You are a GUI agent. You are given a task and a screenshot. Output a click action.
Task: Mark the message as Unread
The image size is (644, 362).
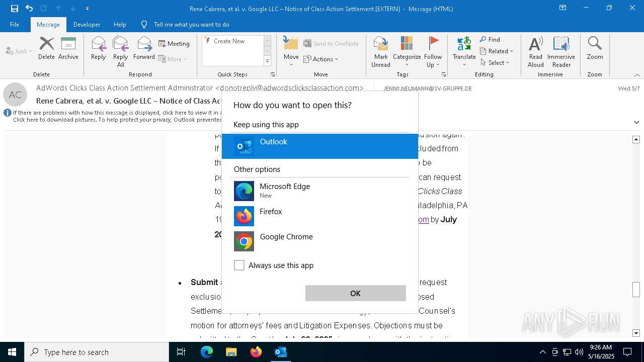coord(381,51)
